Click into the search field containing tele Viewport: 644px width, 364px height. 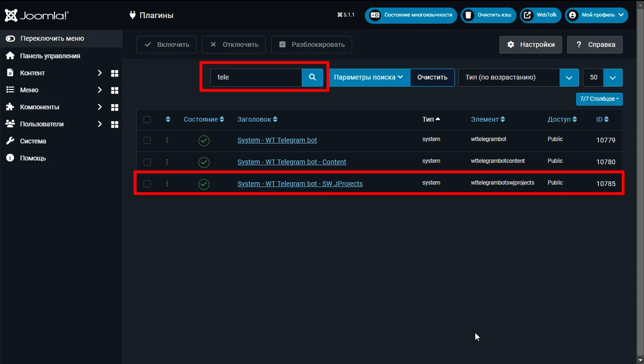[256, 78]
